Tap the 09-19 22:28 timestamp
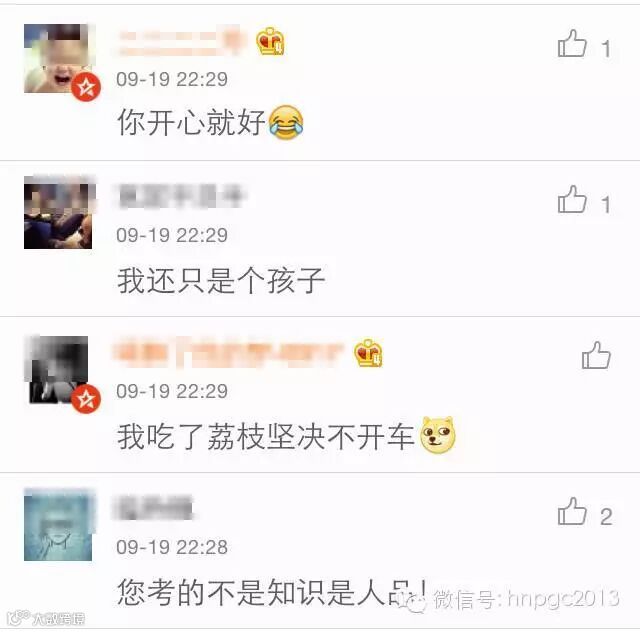The height and width of the screenshot is (632, 640). [172, 547]
